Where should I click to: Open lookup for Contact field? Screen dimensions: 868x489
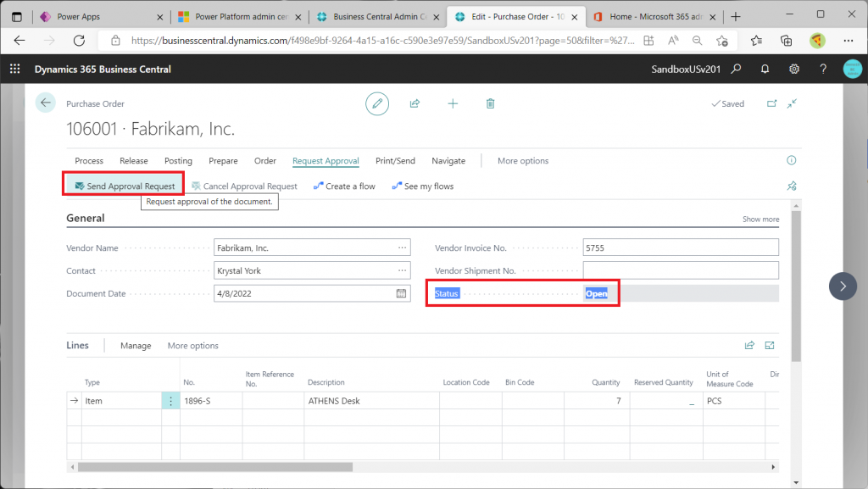(x=402, y=270)
